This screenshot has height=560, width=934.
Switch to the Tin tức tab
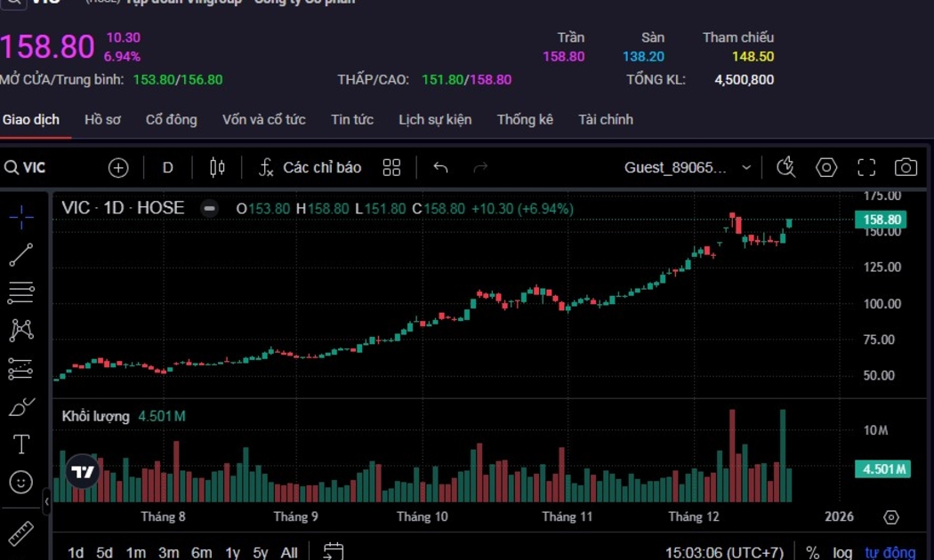(x=352, y=119)
